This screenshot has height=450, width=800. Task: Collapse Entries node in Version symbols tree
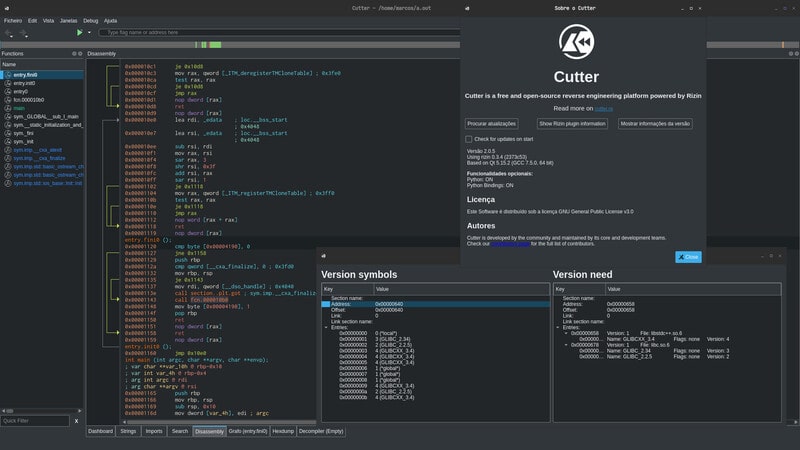327,328
